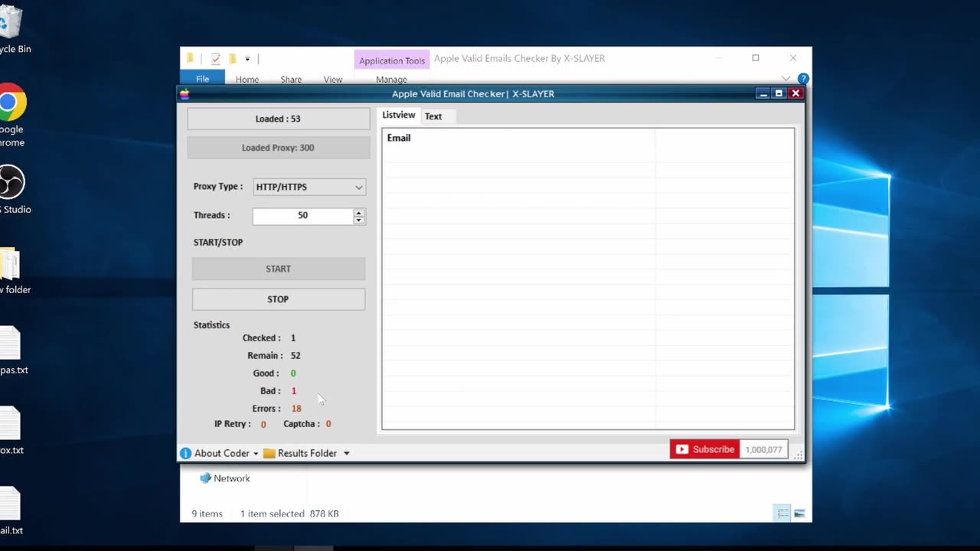This screenshot has width=980, height=551.
Task: Open the About Coder dropdown
Action: tap(227, 453)
